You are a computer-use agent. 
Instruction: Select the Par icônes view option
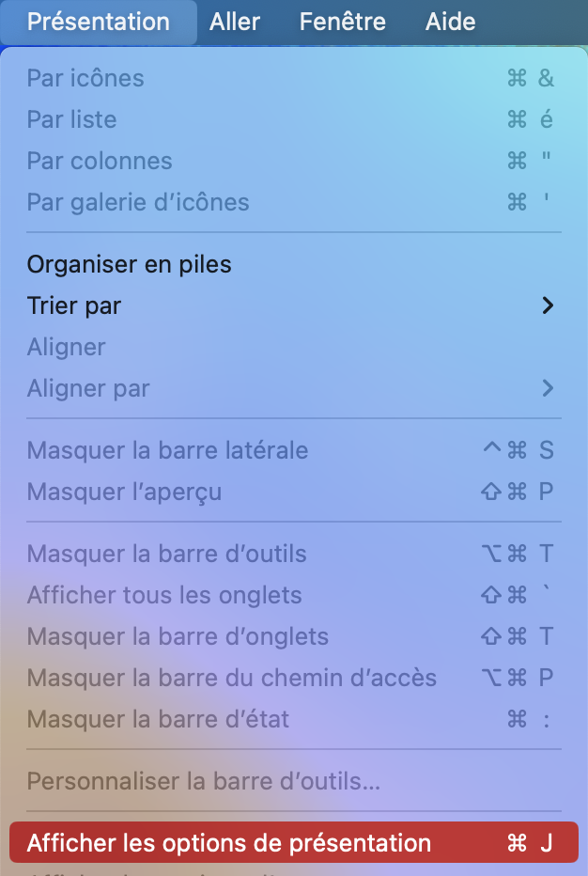coord(85,78)
